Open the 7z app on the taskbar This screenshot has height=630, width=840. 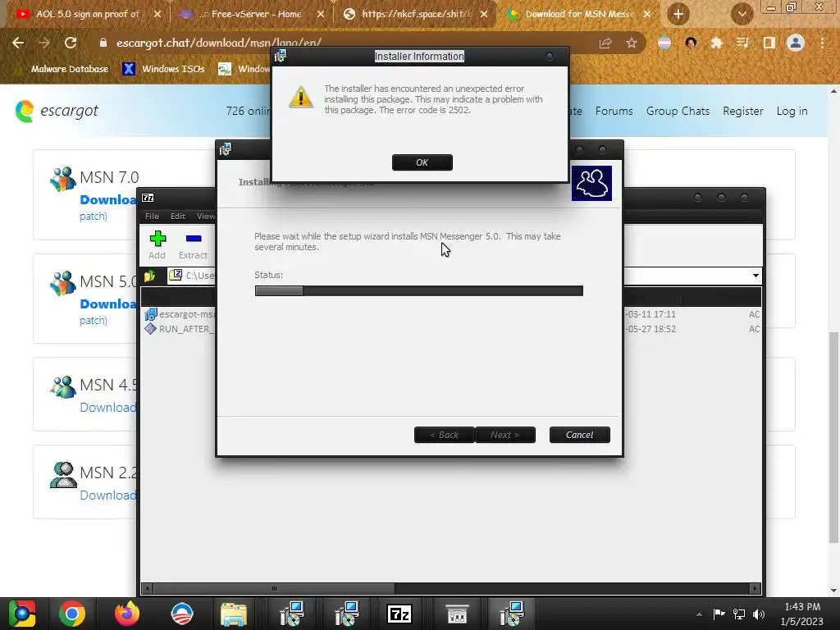(x=399, y=614)
